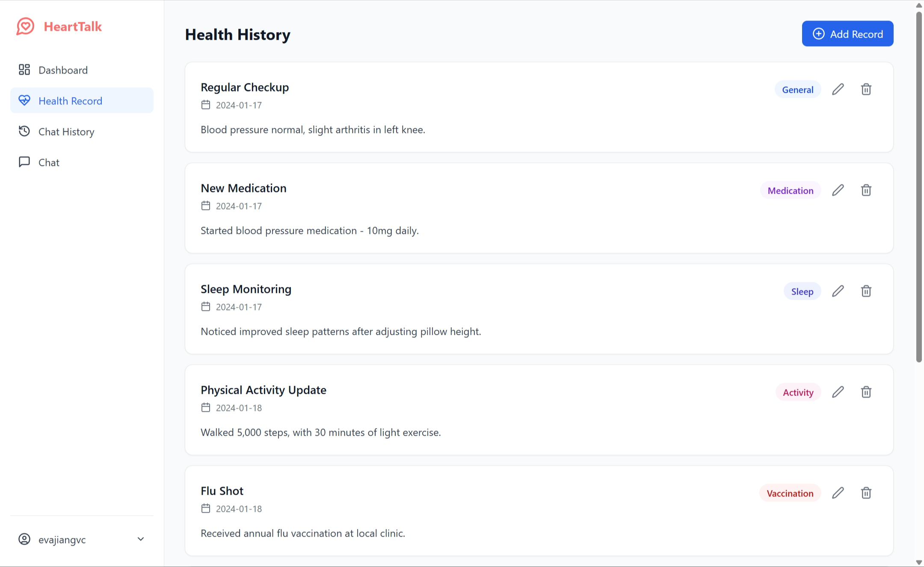Delete the New Medication record
Image resolution: width=924 pixels, height=567 pixels.
866,190
